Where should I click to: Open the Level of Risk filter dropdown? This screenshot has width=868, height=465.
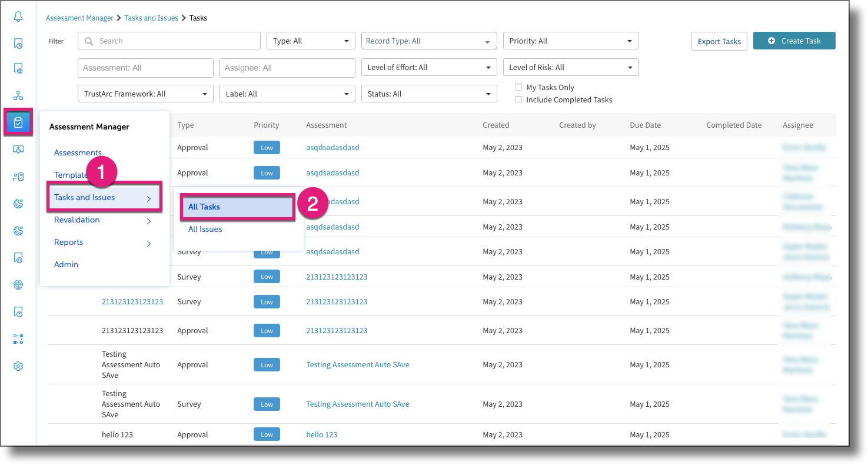click(x=570, y=67)
